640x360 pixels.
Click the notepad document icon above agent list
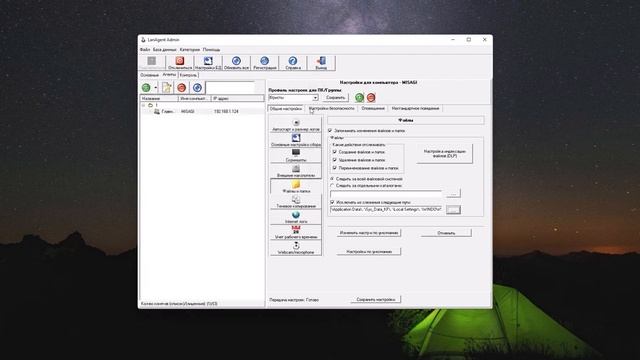click(x=167, y=87)
